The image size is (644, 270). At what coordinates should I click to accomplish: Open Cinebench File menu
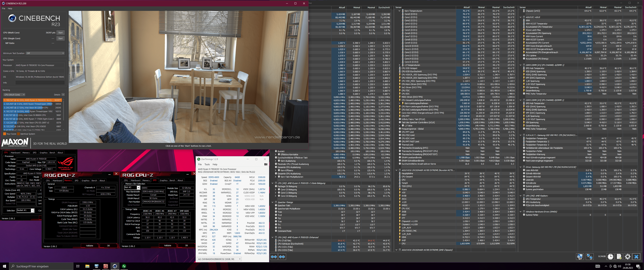(x=4, y=8)
